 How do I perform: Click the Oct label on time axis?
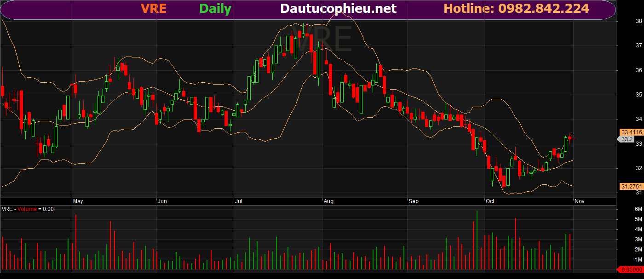coord(490,201)
